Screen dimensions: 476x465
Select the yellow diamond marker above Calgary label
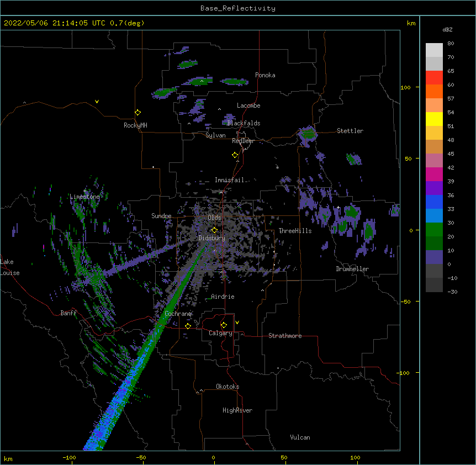pyautogui.click(x=224, y=325)
